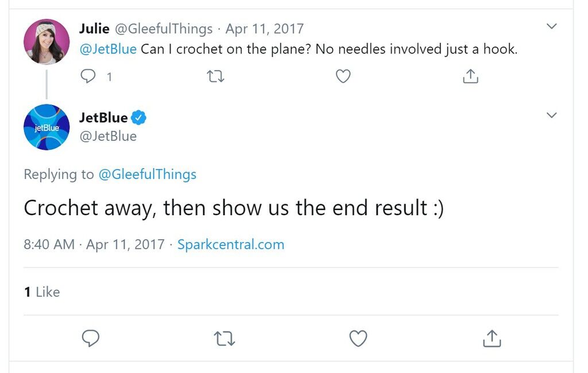Expand options chevron on JetBlue's tweet
The width and height of the screenshot is (588, 373).
click(551, 115)
